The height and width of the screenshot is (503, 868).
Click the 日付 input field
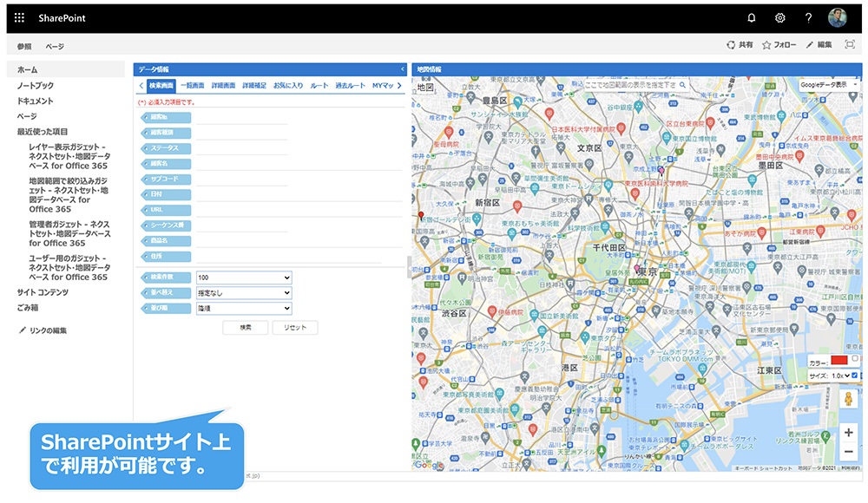299,195
